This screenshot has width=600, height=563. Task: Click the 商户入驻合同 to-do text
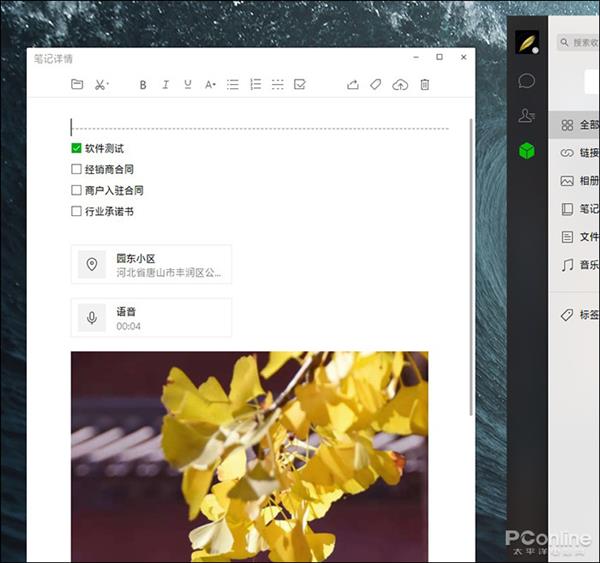[114, 191]
